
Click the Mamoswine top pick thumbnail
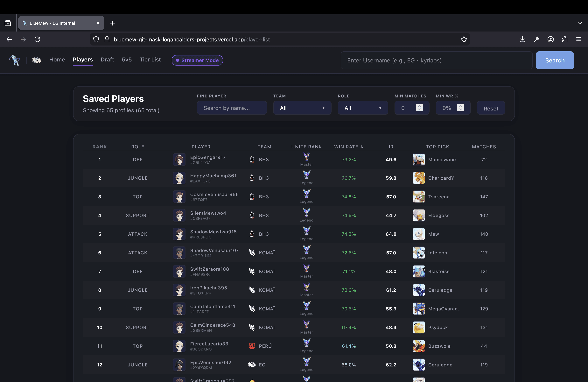418,159
